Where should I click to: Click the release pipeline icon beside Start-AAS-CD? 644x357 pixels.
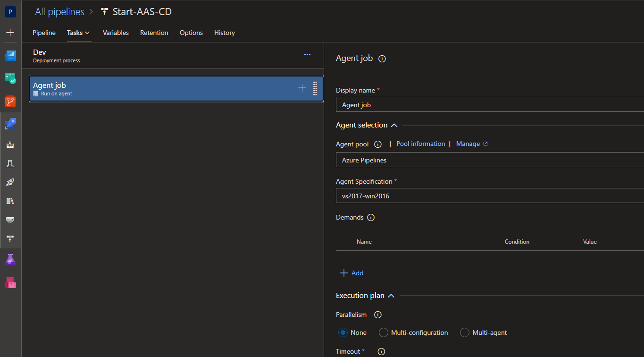click(x=105, y=12)
